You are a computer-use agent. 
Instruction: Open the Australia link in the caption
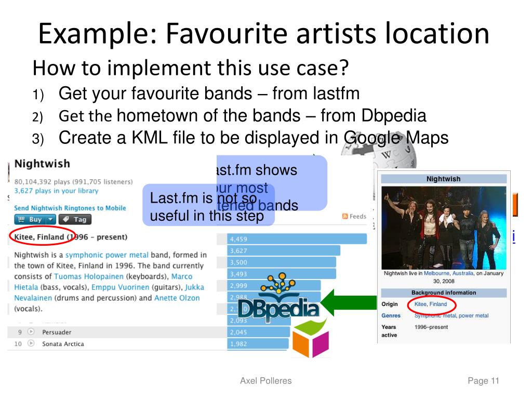coord(462,273)
